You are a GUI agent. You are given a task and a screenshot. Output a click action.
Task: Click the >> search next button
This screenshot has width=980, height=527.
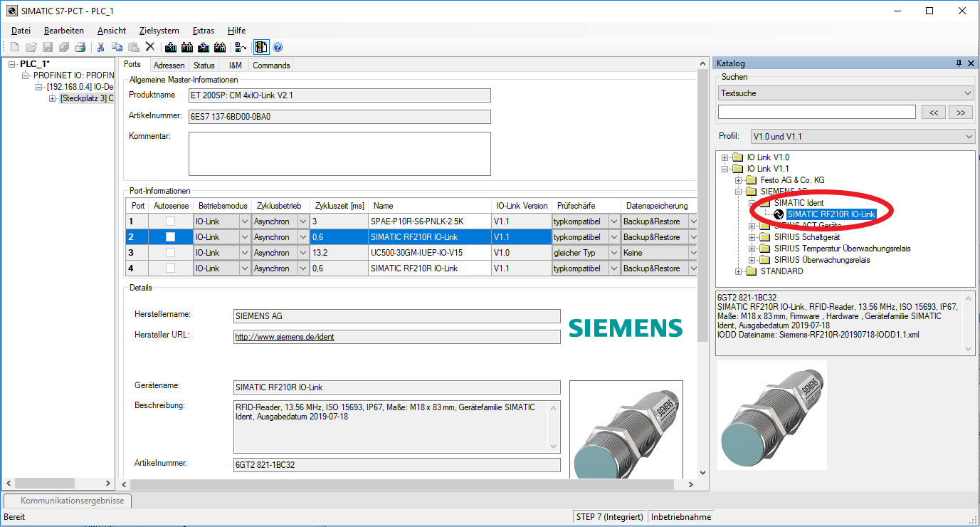point(960,112)
